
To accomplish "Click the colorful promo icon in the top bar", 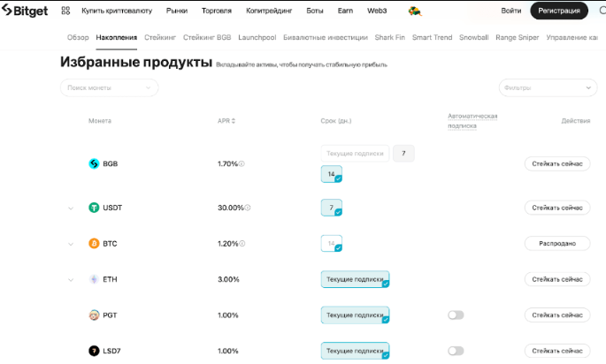I will tap(415, 11).
